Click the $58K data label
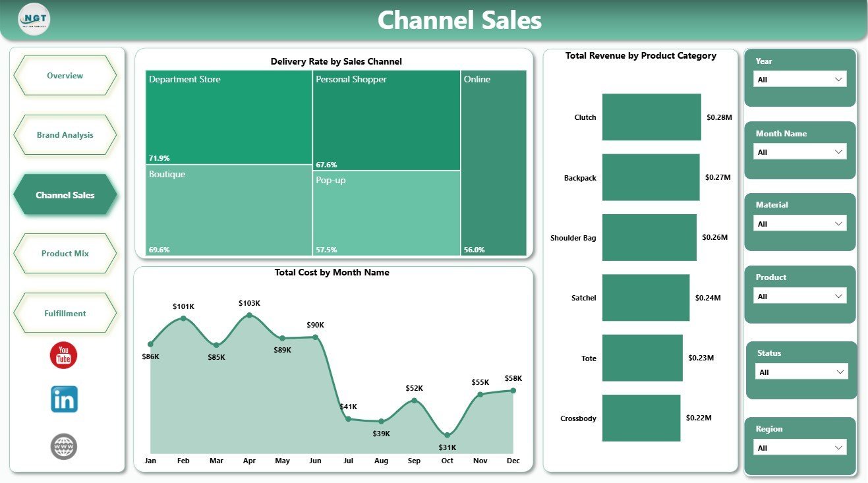 [x=513, y=378]
